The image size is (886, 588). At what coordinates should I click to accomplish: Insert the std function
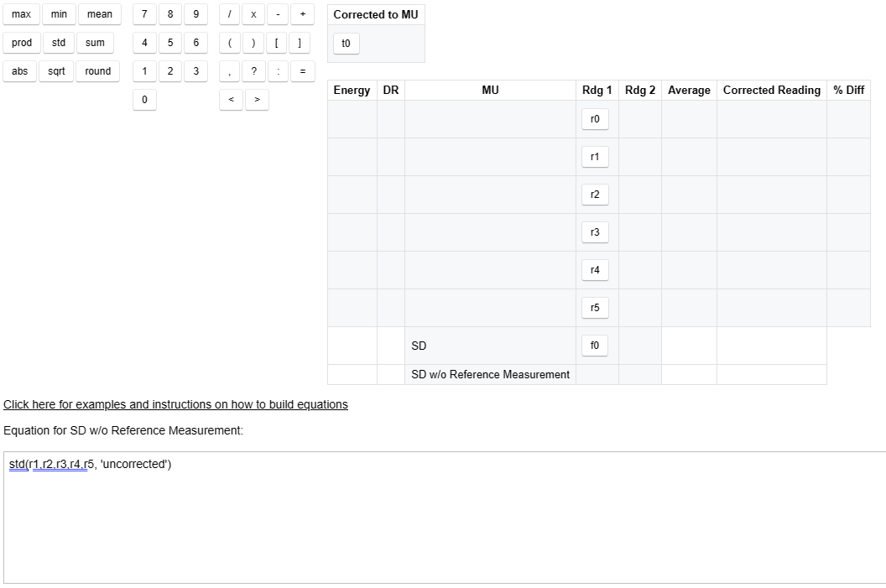point(58,43)
